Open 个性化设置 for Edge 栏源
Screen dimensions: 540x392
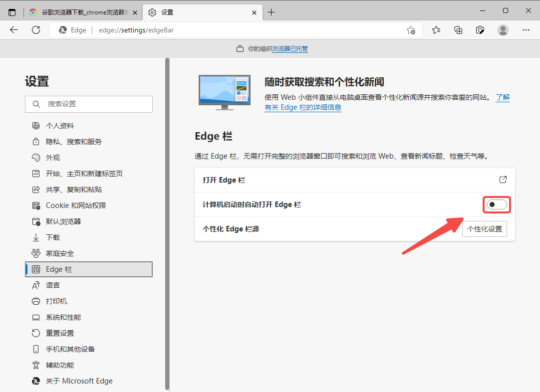[x=484, y=229]
